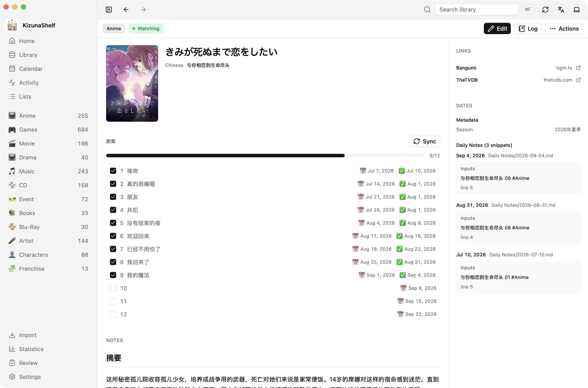
Task: Click the episode progress bar 9/12
Action: (265, 156)
